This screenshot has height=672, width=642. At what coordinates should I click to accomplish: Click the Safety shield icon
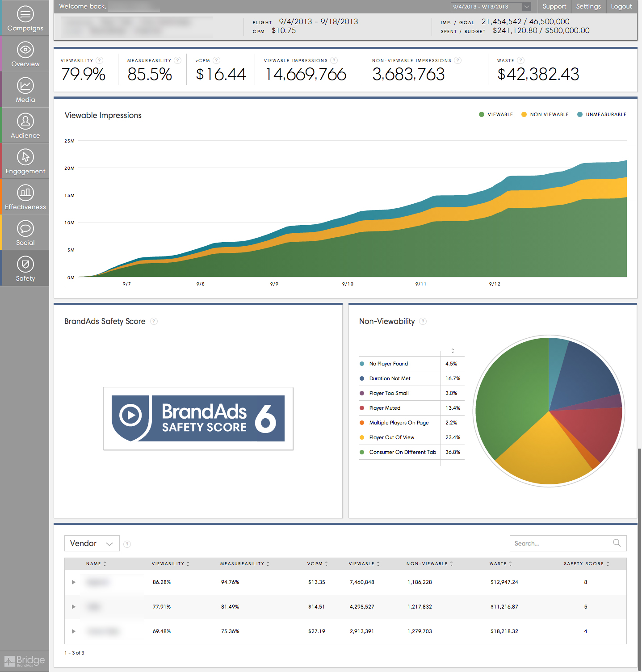tap(25, 265)
